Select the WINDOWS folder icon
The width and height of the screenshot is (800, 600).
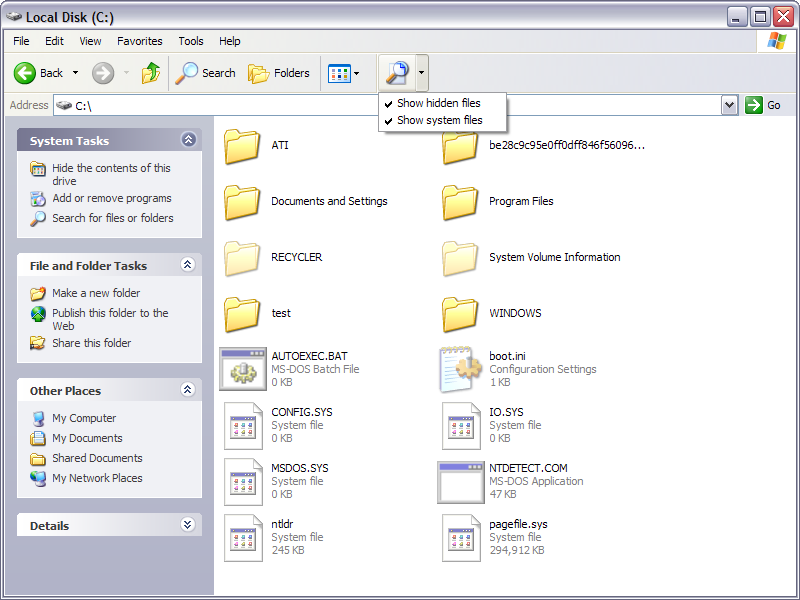460,314
